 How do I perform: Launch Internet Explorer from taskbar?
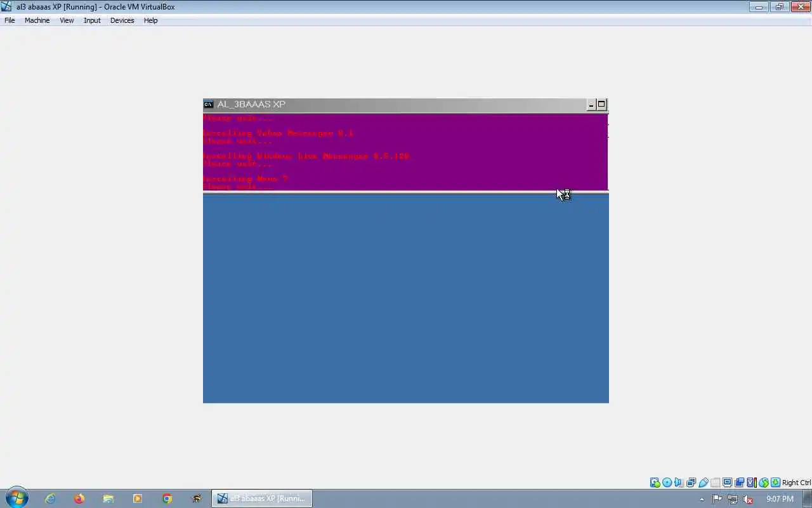(x=50, y=498)
